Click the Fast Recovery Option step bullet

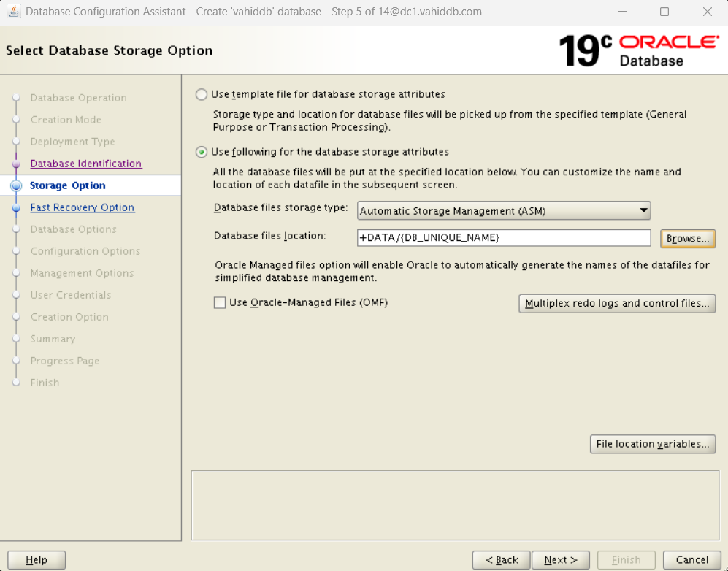(16, 208)
